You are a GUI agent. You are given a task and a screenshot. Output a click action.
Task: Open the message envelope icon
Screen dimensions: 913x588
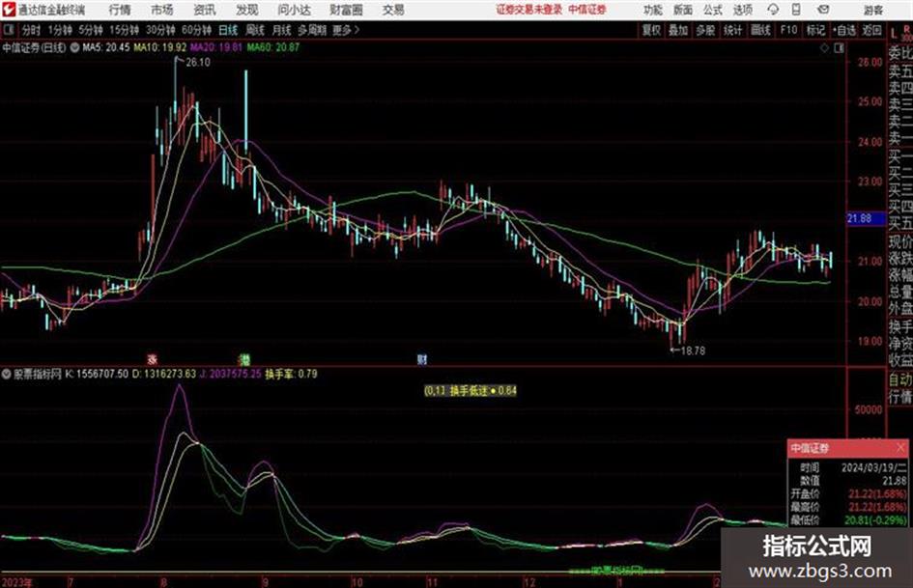pos(823,10)
